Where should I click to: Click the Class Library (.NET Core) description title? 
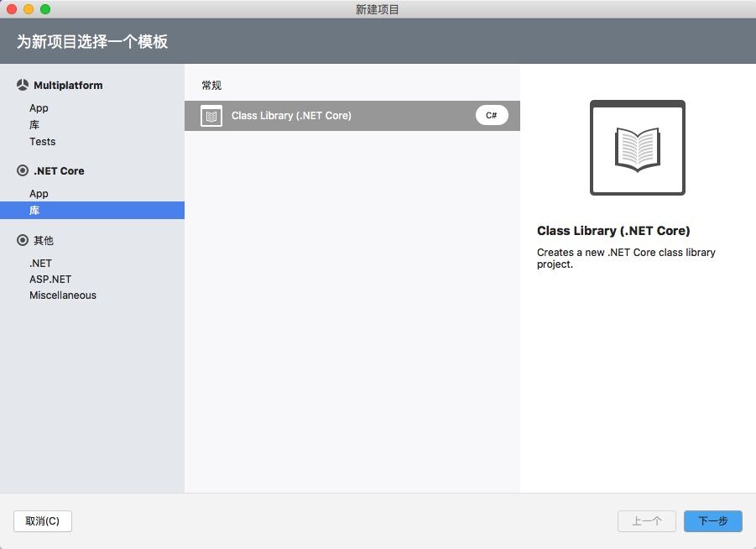(613, 231)
